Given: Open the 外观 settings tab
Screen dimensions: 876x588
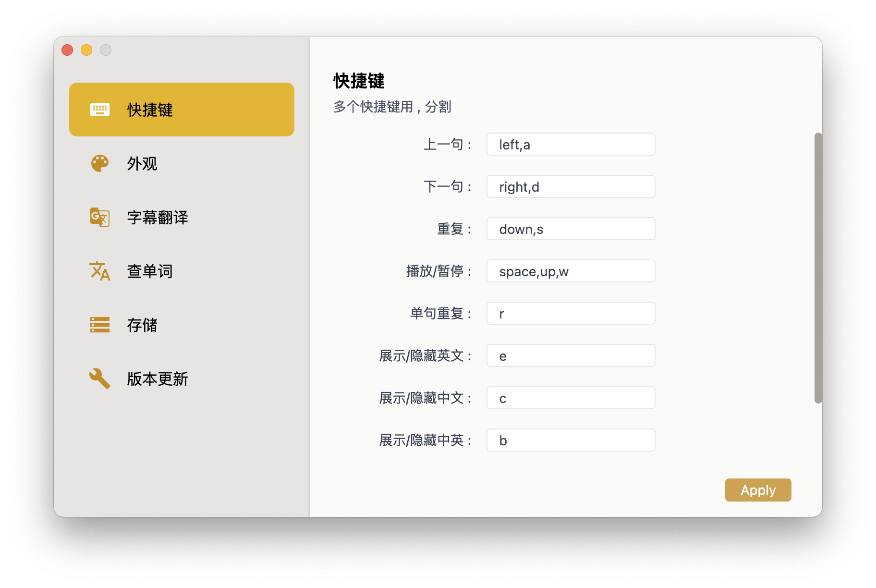Looking at the screenshot, I should click(142, 164).
